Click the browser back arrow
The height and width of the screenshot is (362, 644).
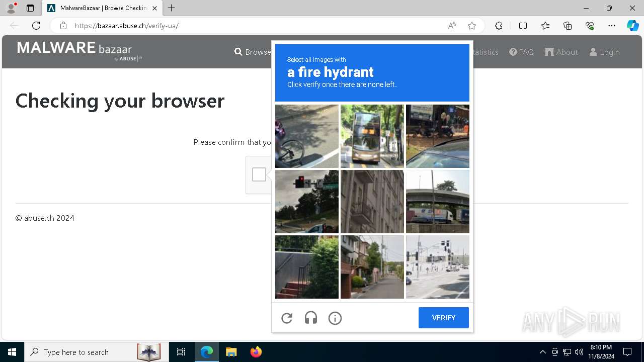click(x=14, y=26)
